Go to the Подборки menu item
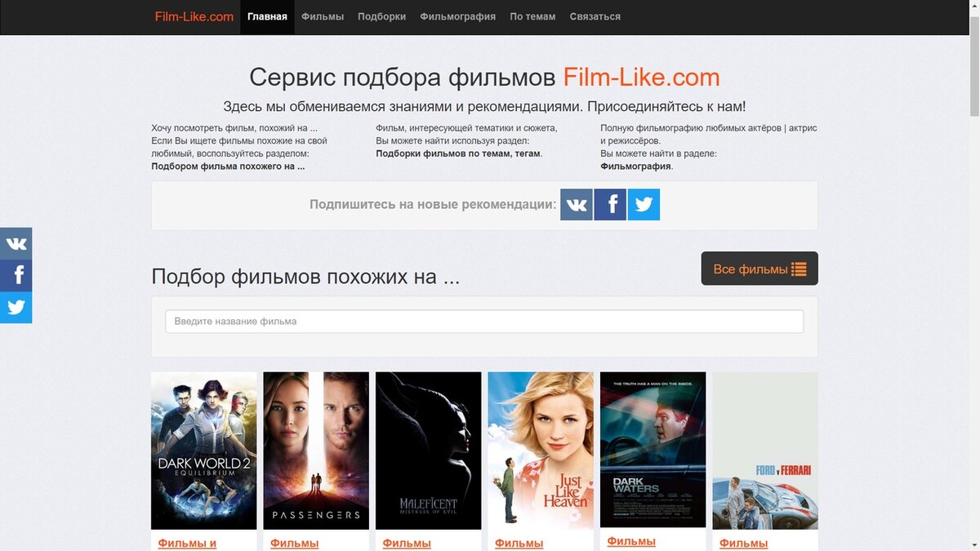 (381, 16)
